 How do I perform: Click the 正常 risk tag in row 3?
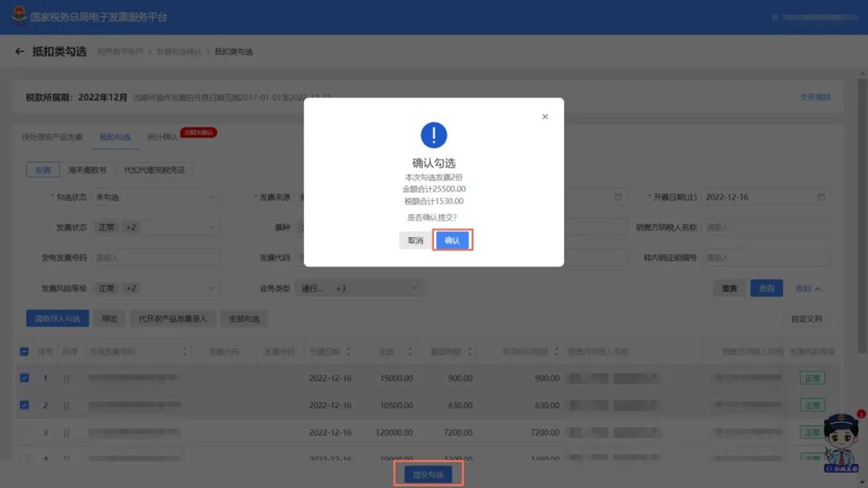tap(812, 433)
